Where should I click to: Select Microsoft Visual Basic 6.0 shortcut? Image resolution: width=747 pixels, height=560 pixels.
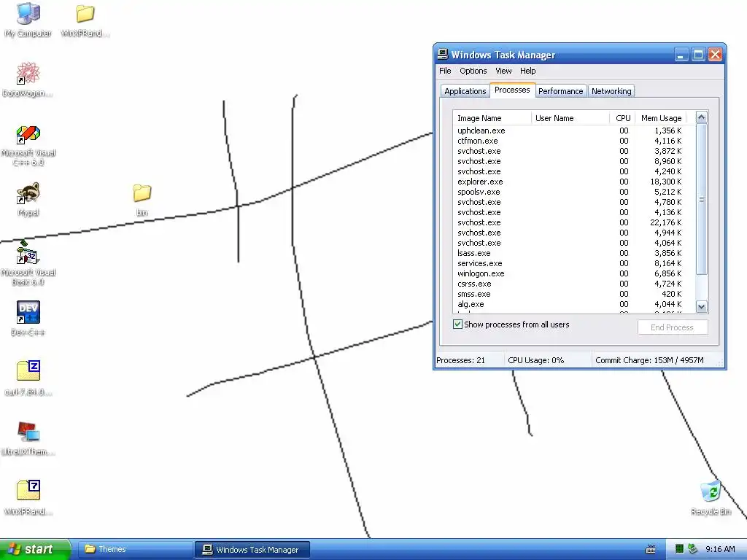pyautogui.click(x=28, y=263)
